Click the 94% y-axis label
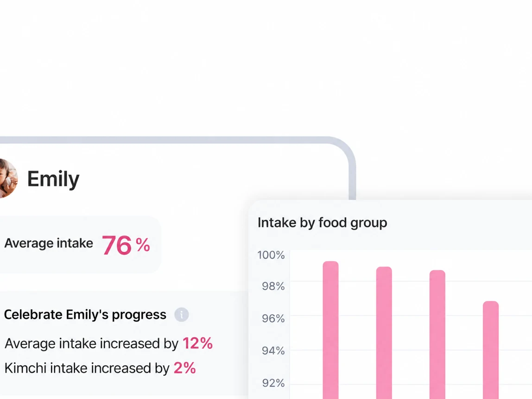 pyautogui.click(x=273, y=350)
